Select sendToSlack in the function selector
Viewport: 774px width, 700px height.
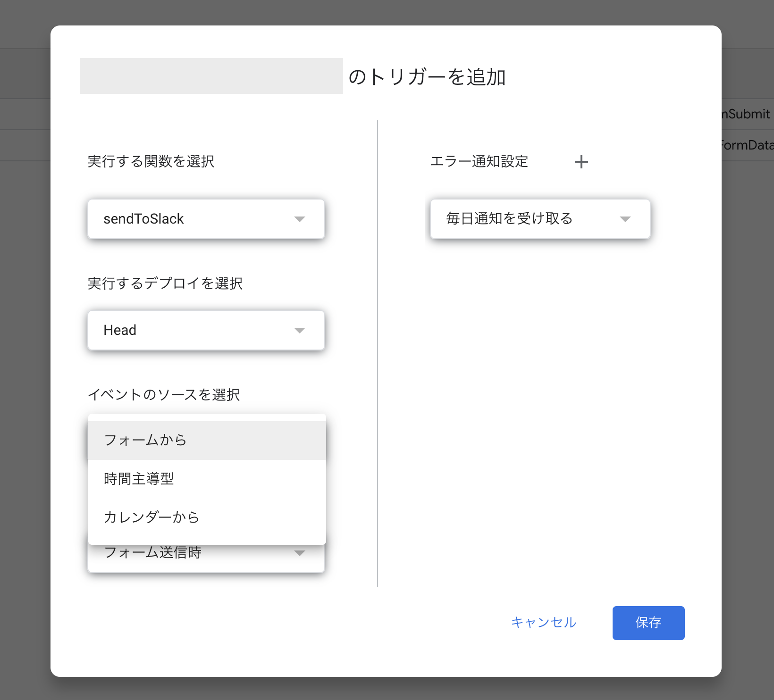pyautogui.click(x=144, y=219)
